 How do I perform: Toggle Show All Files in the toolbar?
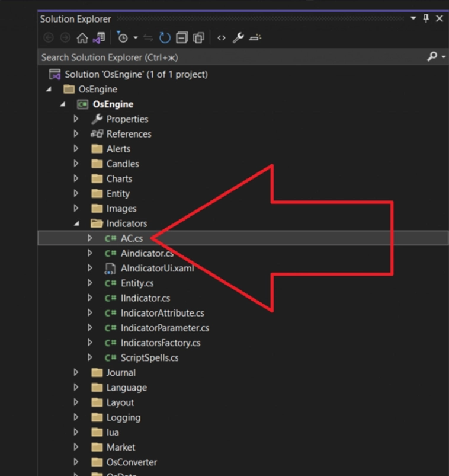click(198, 38)
